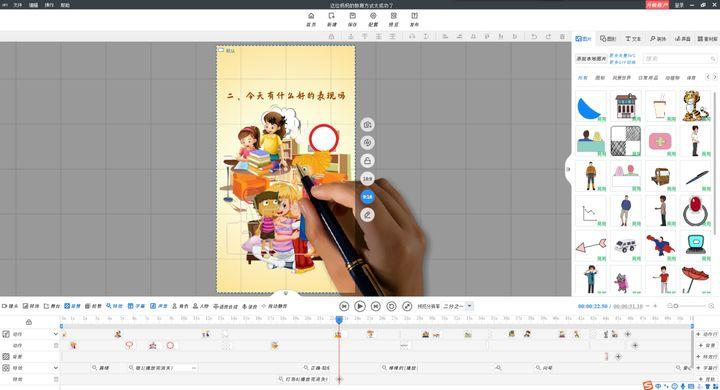Click the padlock icon in the align toolbar

[332, 36]
